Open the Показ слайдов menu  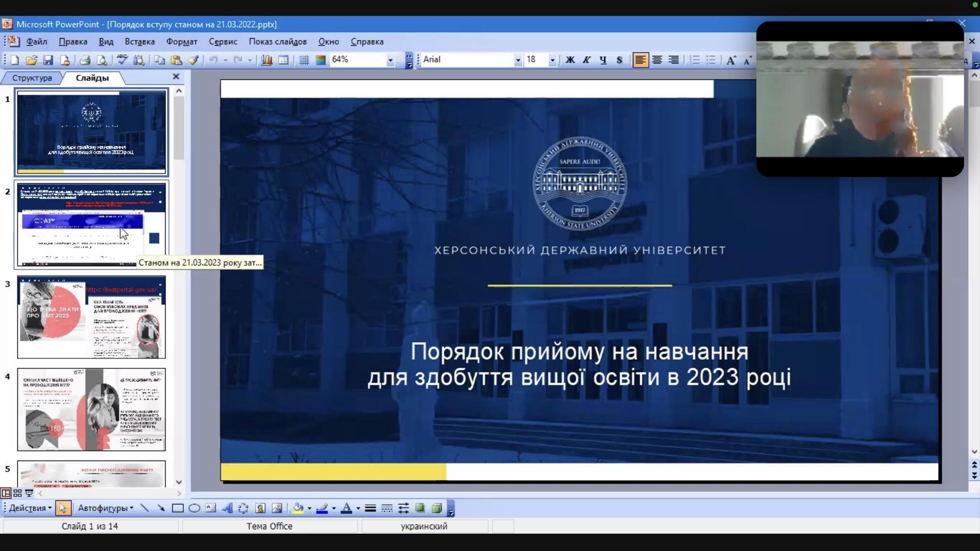click(278, 42)
